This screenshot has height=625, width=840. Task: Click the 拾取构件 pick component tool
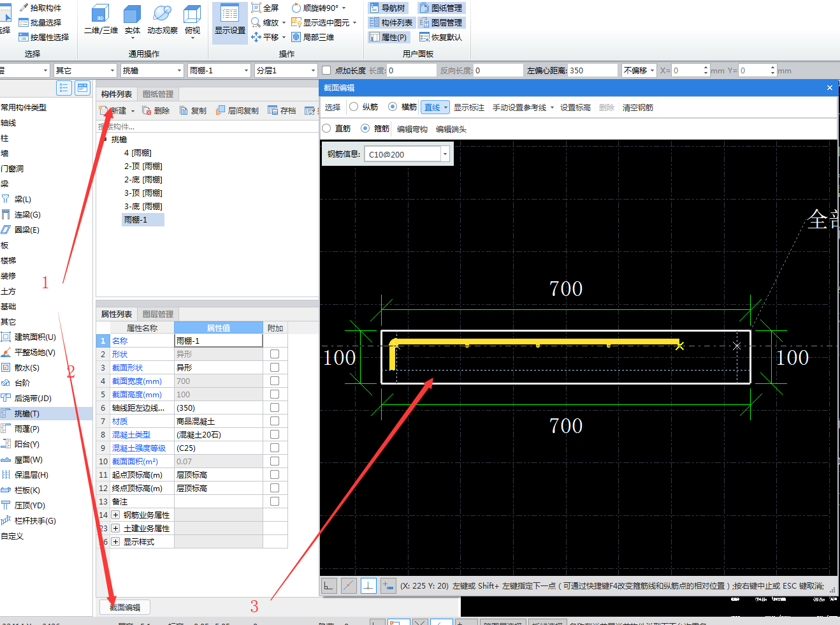(x=40, y=8)
